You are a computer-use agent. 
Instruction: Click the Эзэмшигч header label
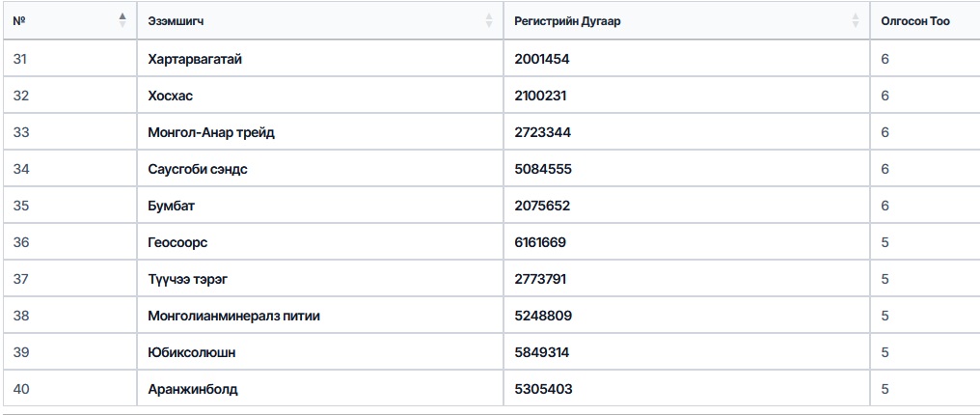coord(176,21)
